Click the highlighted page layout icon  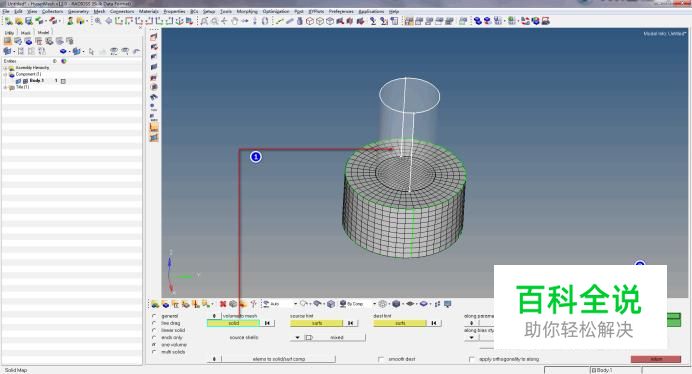click(x=409, y=21)
